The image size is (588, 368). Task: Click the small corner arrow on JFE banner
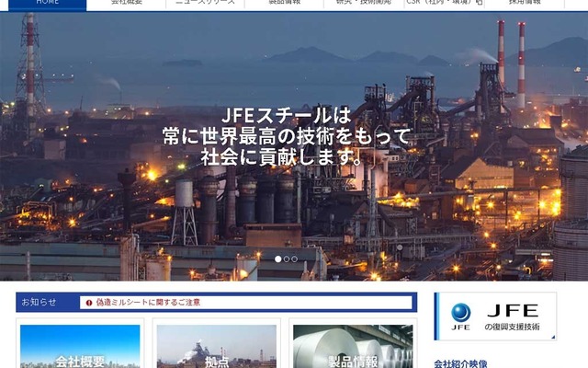click(553, 337)
